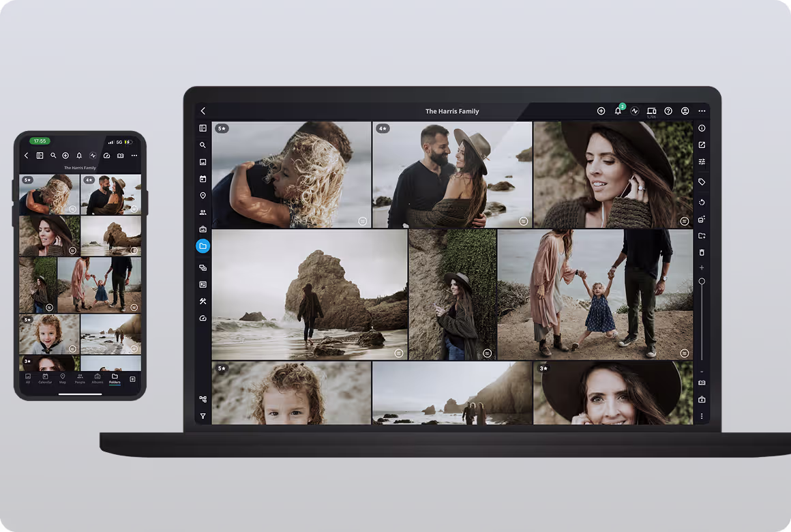
Task: Click the activity pulse icon on laptop toolbar
Action: coord(635,111)
